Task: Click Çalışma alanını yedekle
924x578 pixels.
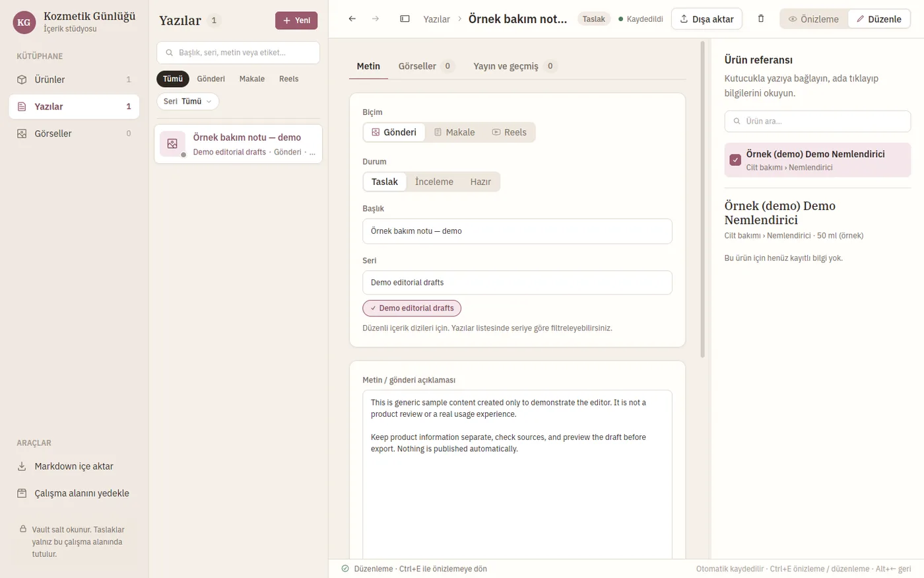Action: coord(74,493)
